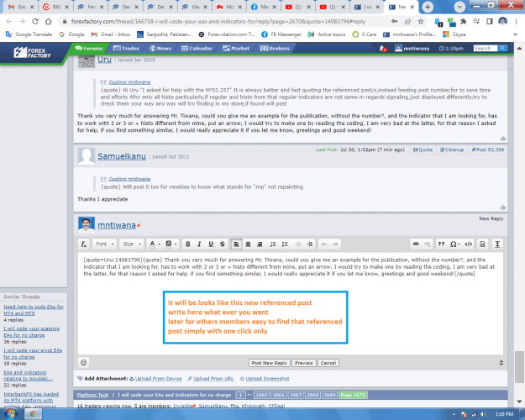The height and width of the screenshot is (420, 525).
Task: Like Samuelkanu's post thumbs-up icon
Action: [x=502, y=207]
